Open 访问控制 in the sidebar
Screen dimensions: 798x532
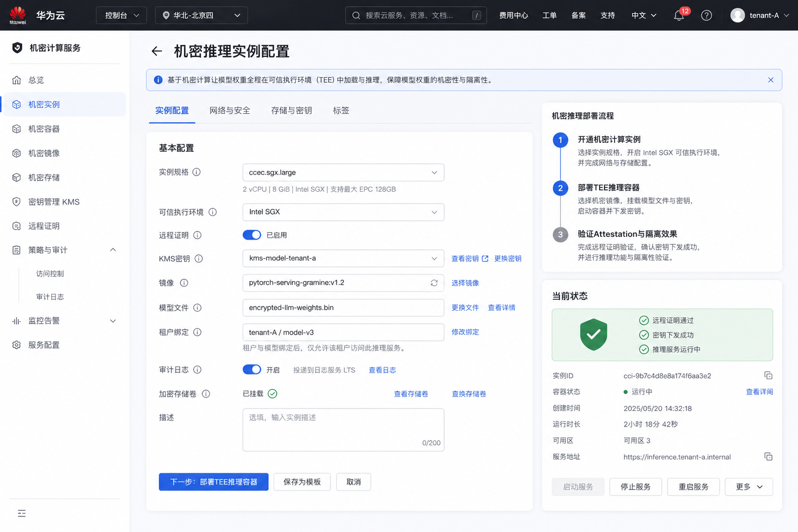click(50, 274)
